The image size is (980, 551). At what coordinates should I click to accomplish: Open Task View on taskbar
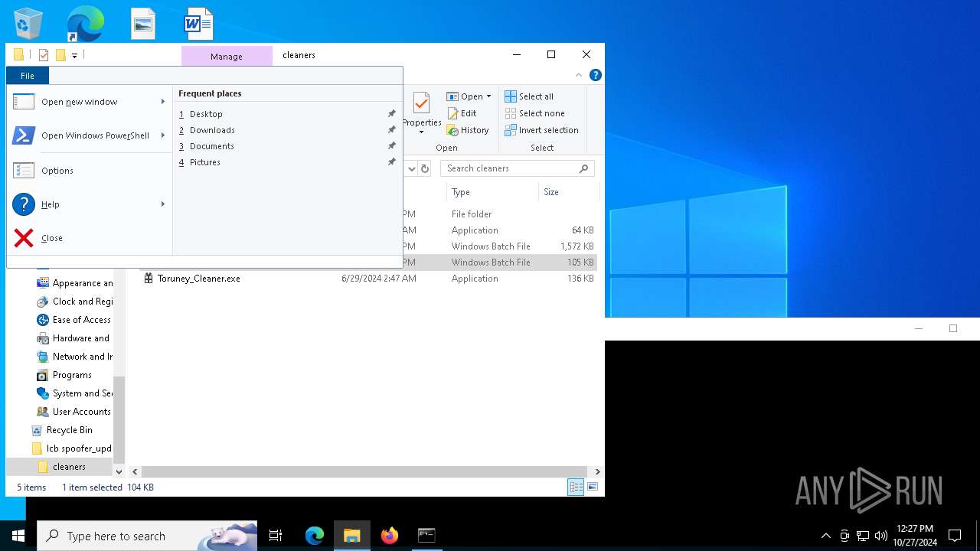click(x=276, y=536)
